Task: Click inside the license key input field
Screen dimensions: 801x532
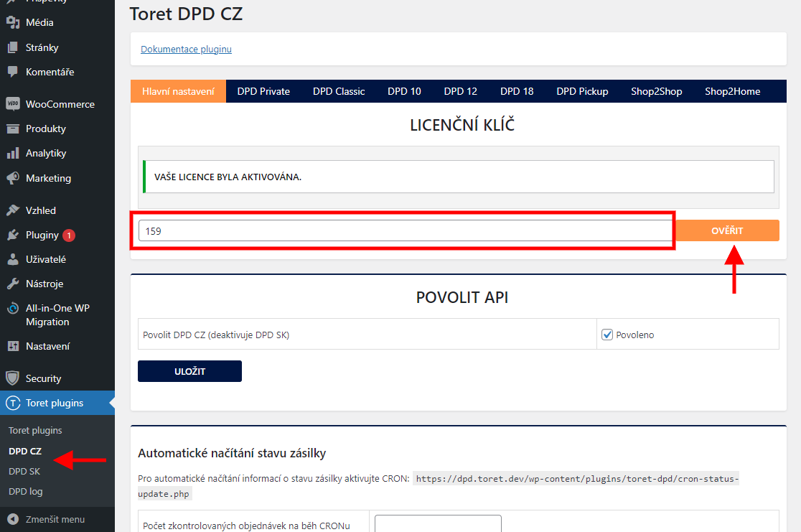Action: pos(402,230)
